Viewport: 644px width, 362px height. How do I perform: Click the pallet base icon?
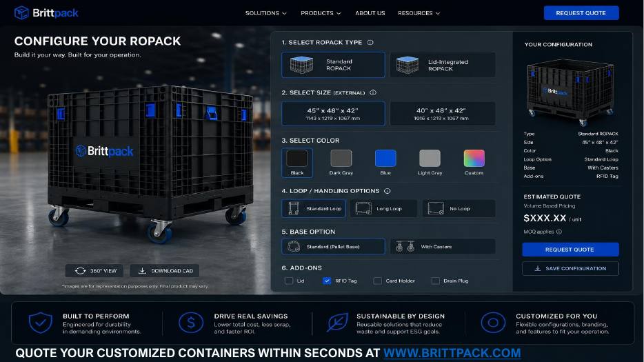coord(294,247)
